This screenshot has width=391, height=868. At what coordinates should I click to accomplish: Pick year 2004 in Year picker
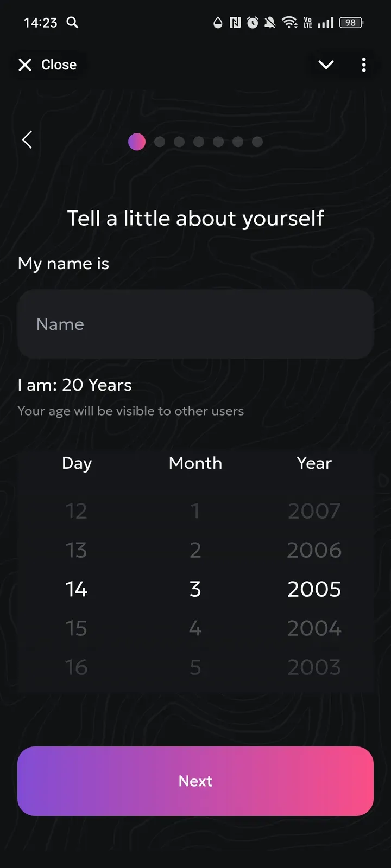click(x=314, y=628)
